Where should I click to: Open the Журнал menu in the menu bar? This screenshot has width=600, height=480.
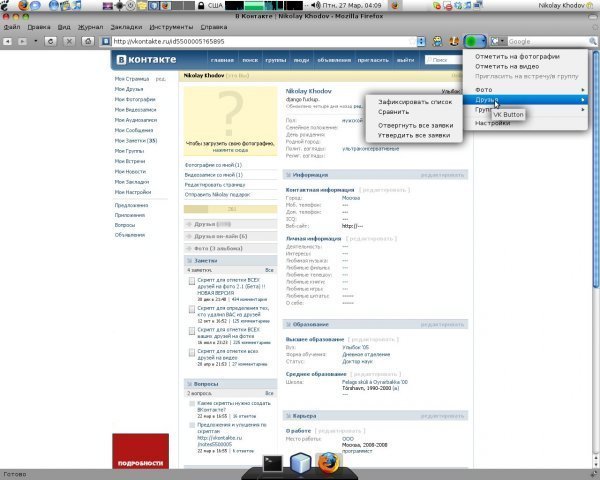[90, 27]
